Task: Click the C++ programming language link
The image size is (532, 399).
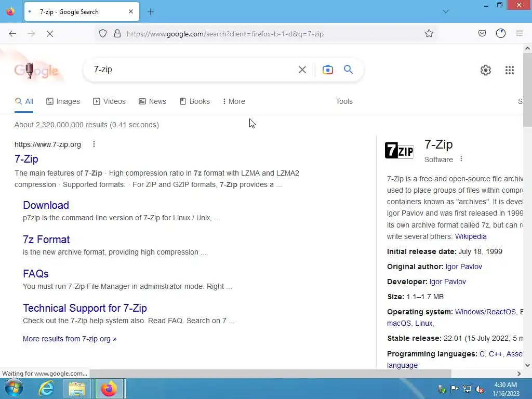Action: point(495,354)
